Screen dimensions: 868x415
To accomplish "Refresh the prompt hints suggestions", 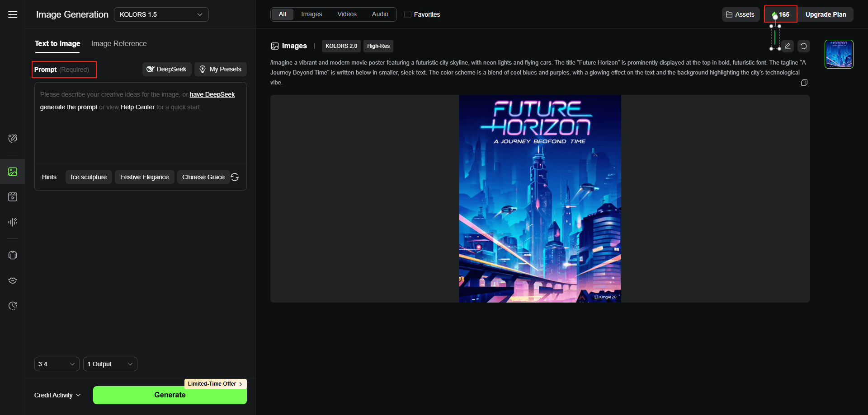I will coord(235,177).
